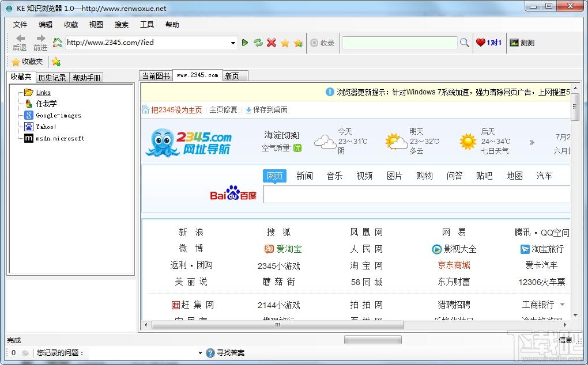Click the status bar progress bar
The height and width of the screenshot is (365, 588).
click(373, 340)
